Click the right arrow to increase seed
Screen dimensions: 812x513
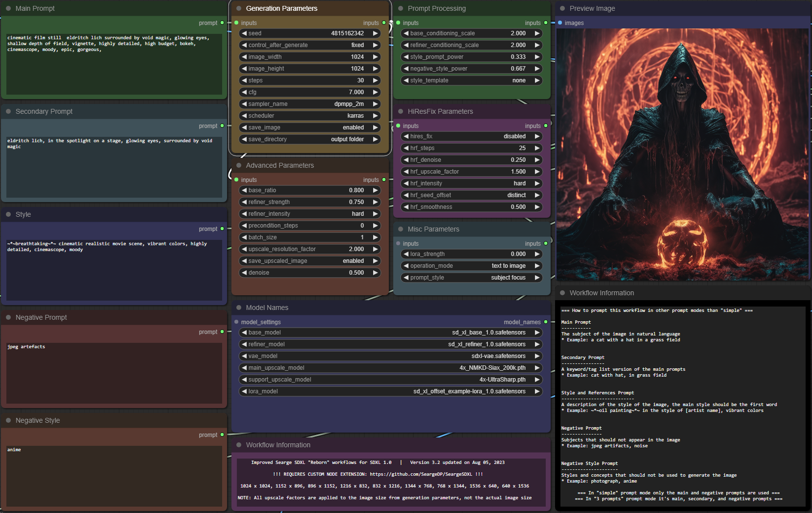pos(375,33)
